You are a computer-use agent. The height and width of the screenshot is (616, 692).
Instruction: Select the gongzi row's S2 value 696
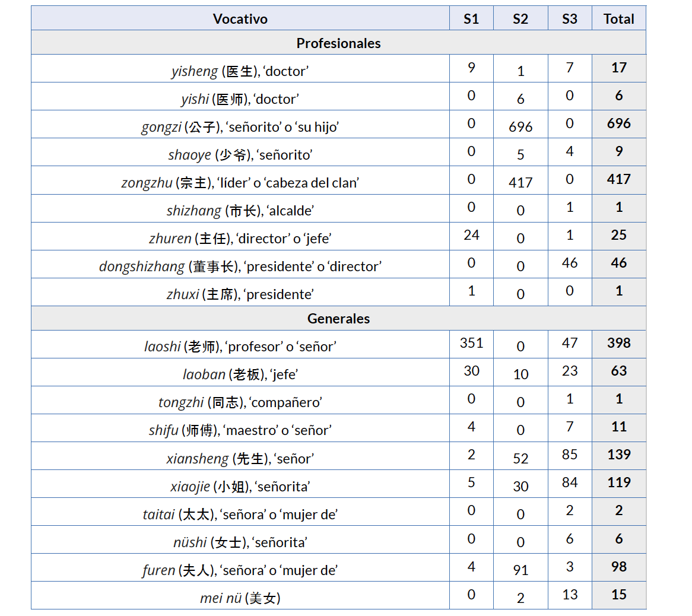(x=520, y=127)
